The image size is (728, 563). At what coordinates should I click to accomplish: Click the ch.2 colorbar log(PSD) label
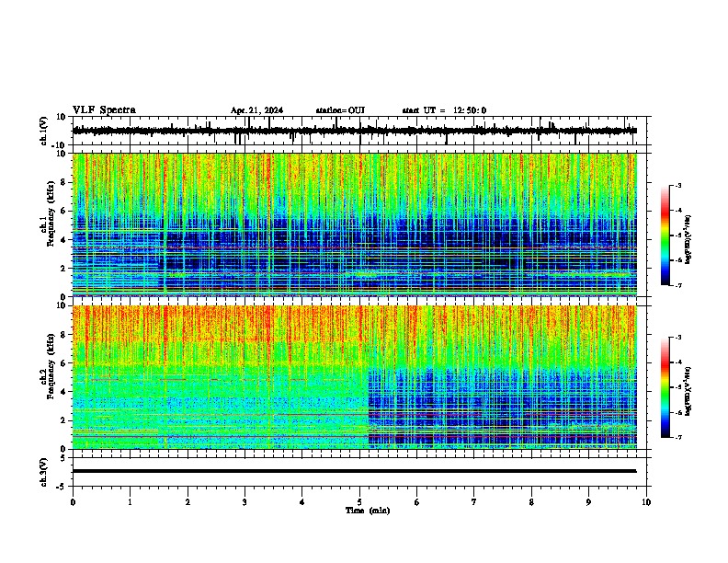coord(688,391)
